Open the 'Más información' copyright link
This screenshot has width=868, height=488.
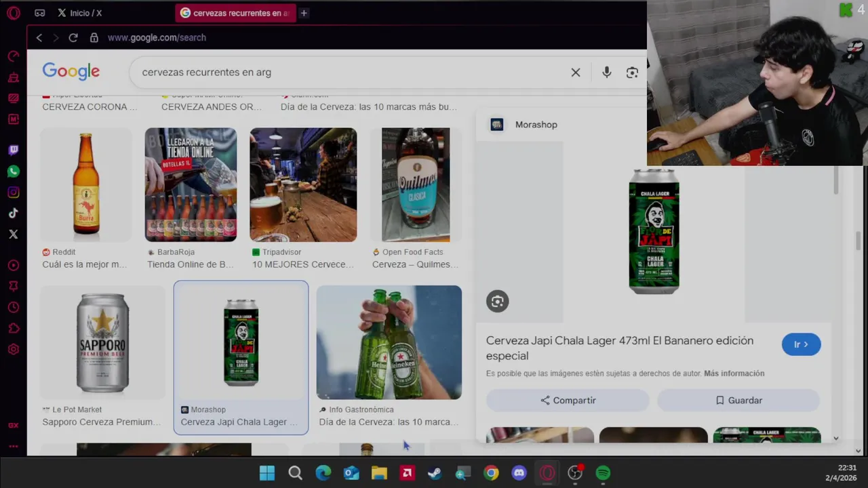click(x=734, y=373)
